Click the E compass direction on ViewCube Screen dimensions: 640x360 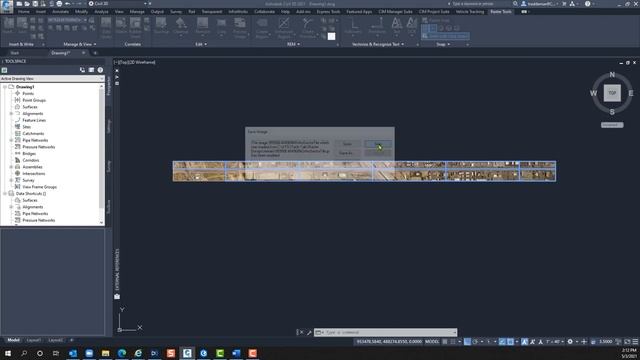pyautogui.click(x=631, y=93)
